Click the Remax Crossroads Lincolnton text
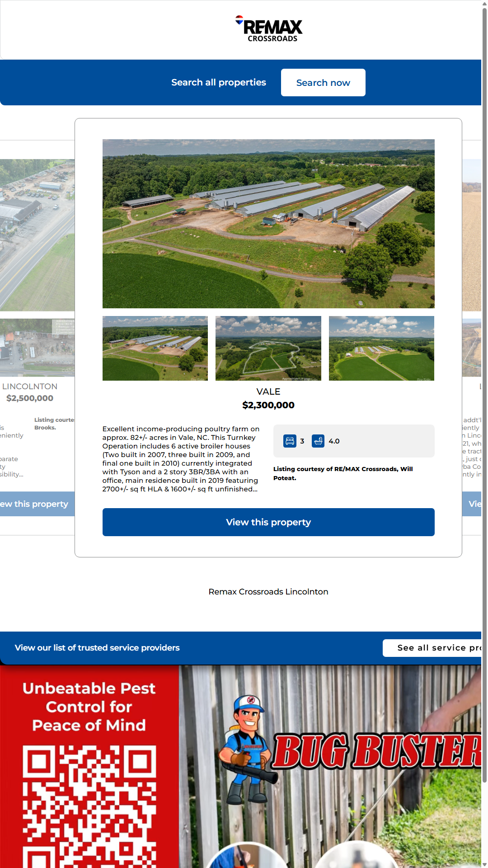The image size is (488, 868). pos(268,592)
